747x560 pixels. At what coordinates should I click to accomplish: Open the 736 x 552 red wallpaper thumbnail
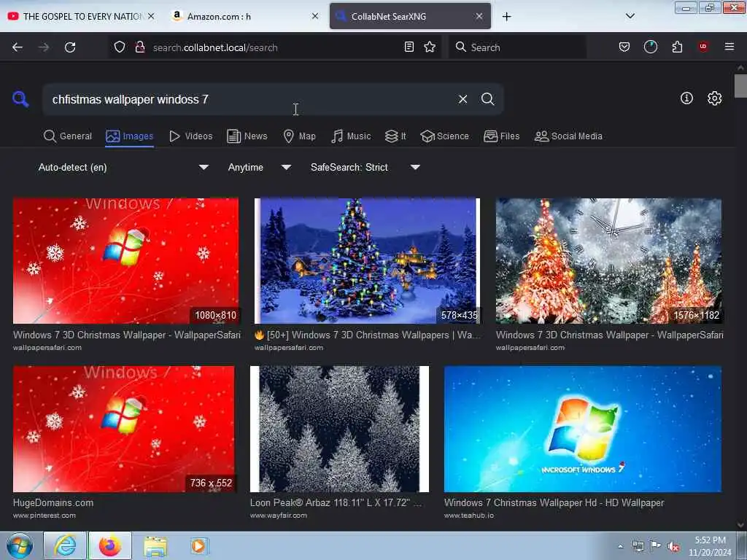coord(124,429)
